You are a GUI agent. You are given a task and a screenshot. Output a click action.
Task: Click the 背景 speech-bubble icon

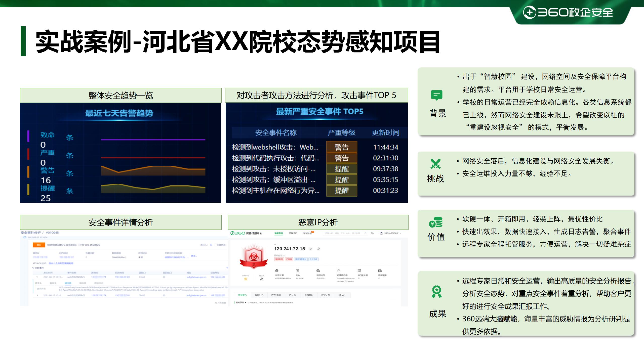click(436, 95)
